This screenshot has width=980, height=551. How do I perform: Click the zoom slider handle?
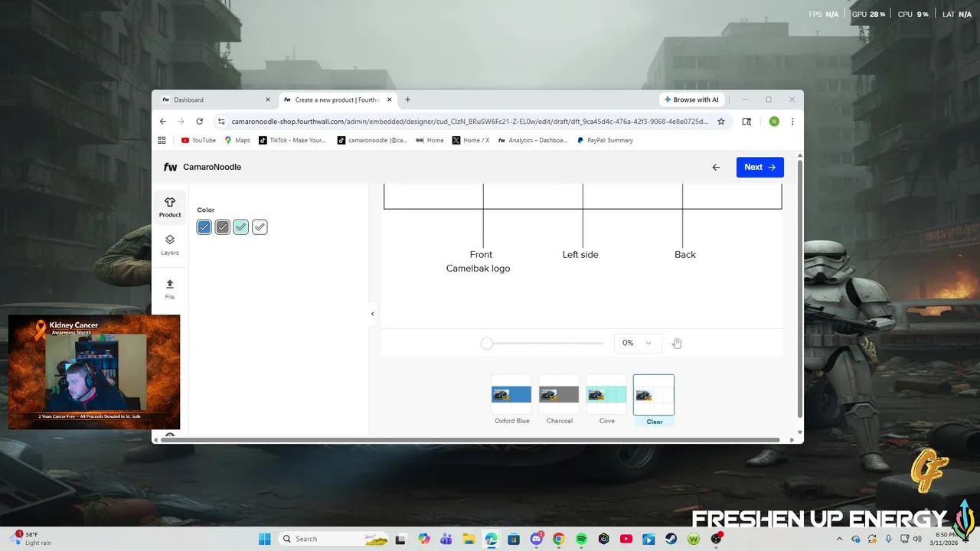(x=487, y=343)
